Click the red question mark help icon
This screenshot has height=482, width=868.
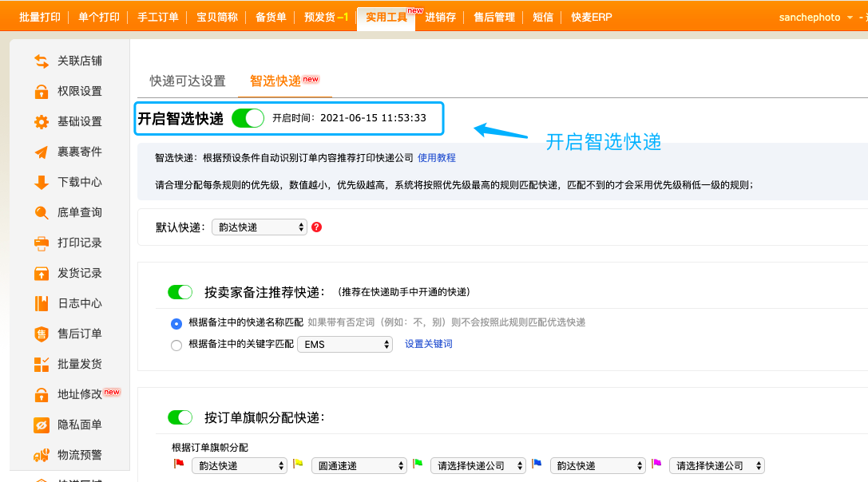tap(317, 227)
